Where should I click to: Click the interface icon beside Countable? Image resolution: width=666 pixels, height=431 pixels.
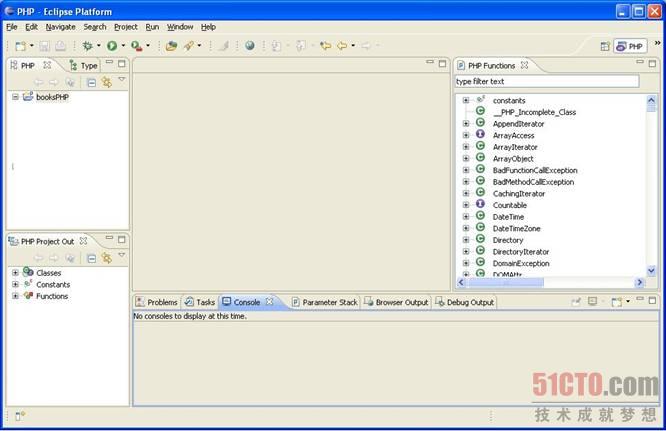(x=480, y=204)
